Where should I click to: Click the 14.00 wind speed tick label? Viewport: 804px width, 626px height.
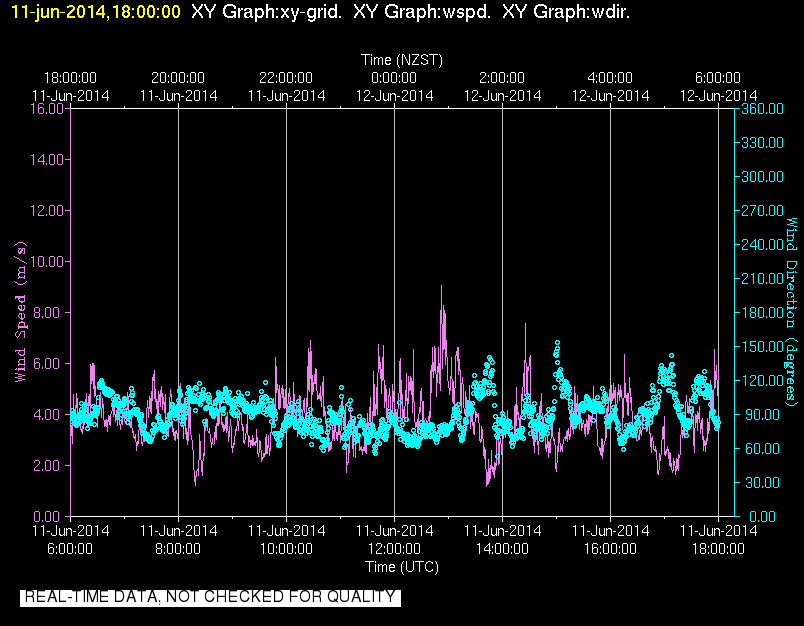[47, 159]
